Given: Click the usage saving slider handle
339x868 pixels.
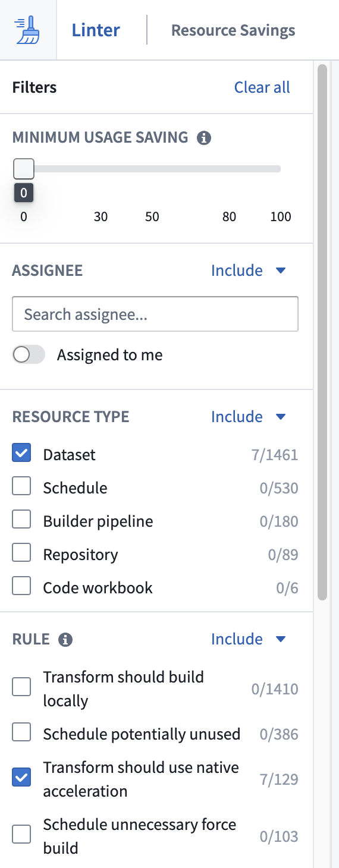Looking at the screenshot, I should 24,169.
